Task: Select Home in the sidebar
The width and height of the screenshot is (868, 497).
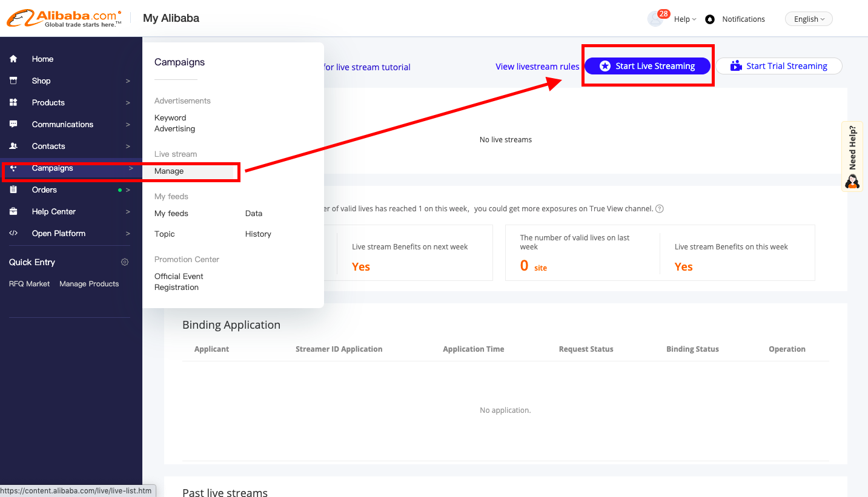Action: coord(42,59)
